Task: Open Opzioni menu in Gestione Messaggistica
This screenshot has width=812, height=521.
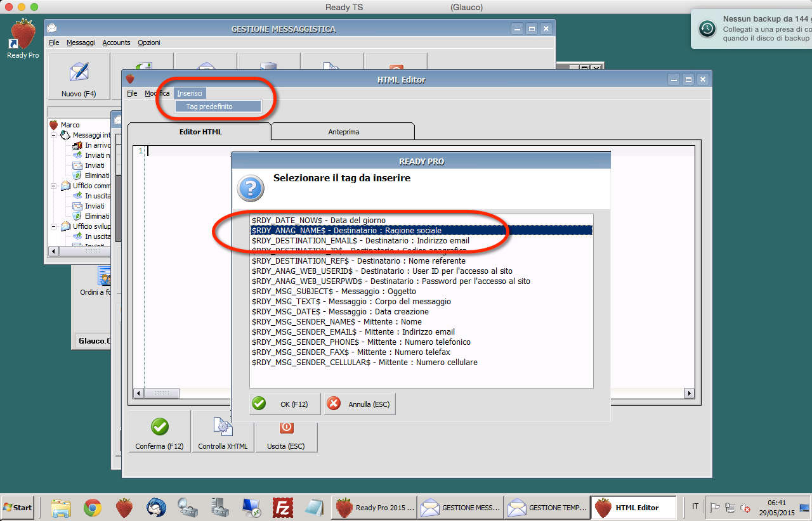Action: click(149, 42)
